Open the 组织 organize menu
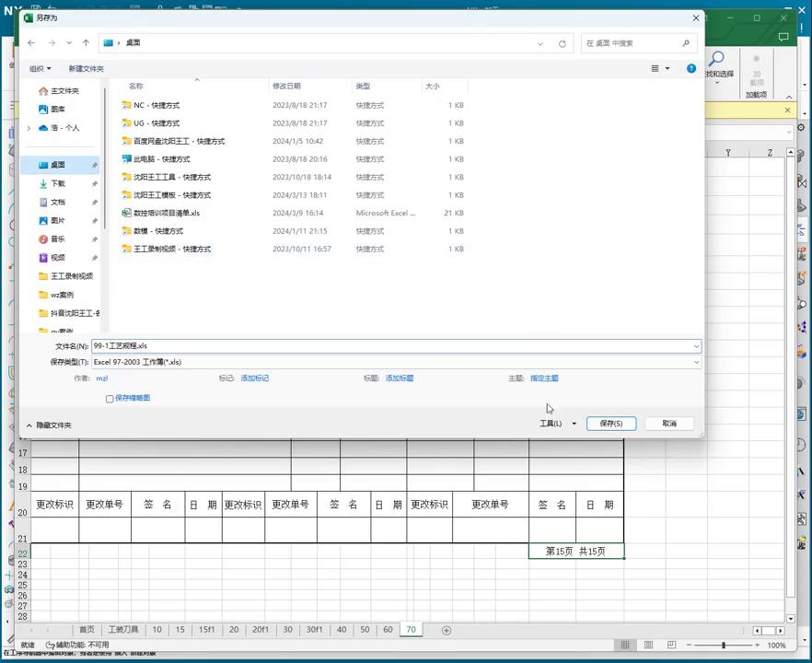 40,69
